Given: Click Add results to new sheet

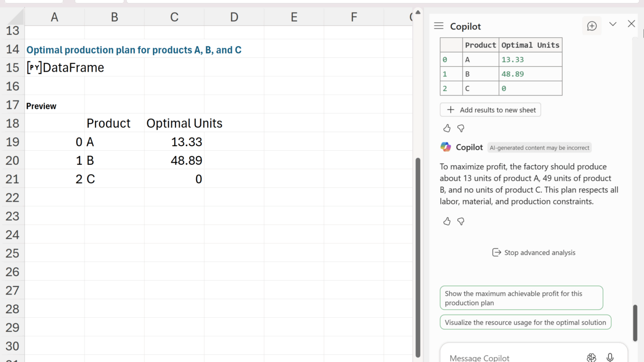Looking at the screenshot, I should [x=491, y=110].
